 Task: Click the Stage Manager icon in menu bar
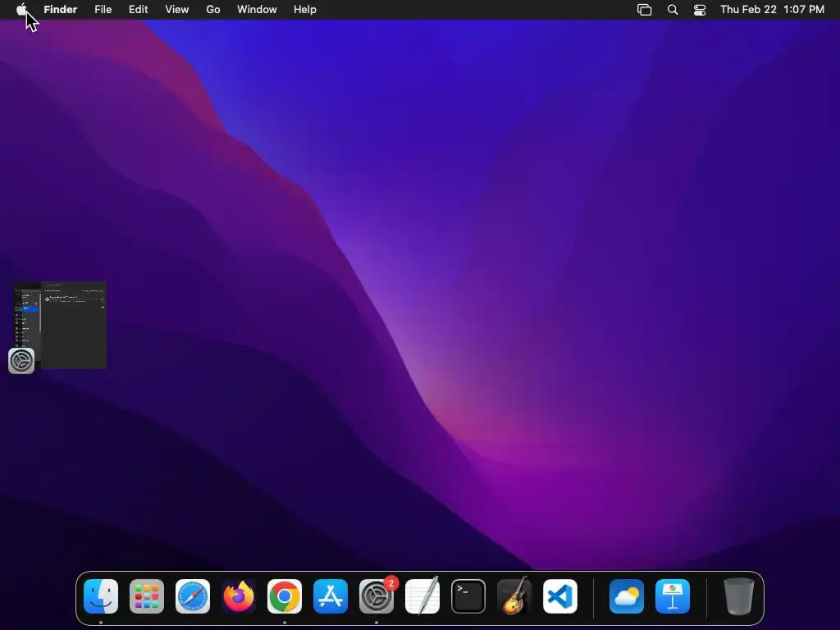pyautogui.click(x=645, y=10)
